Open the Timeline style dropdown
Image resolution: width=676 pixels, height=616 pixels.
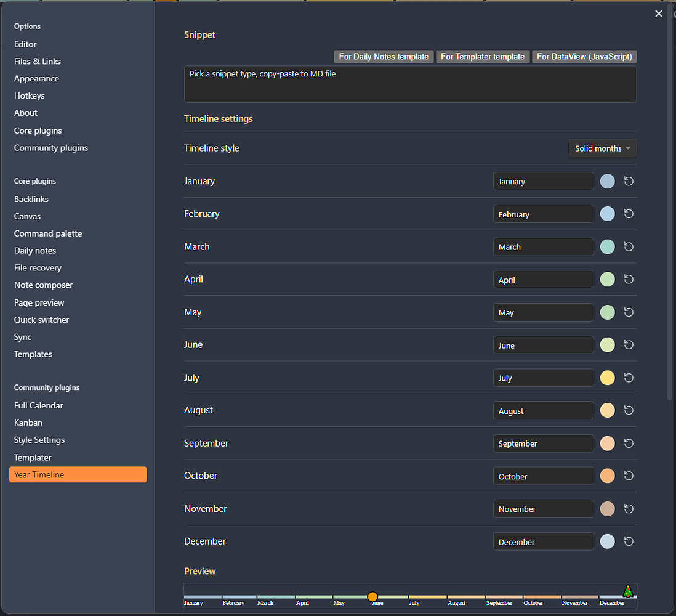point(602,148)
